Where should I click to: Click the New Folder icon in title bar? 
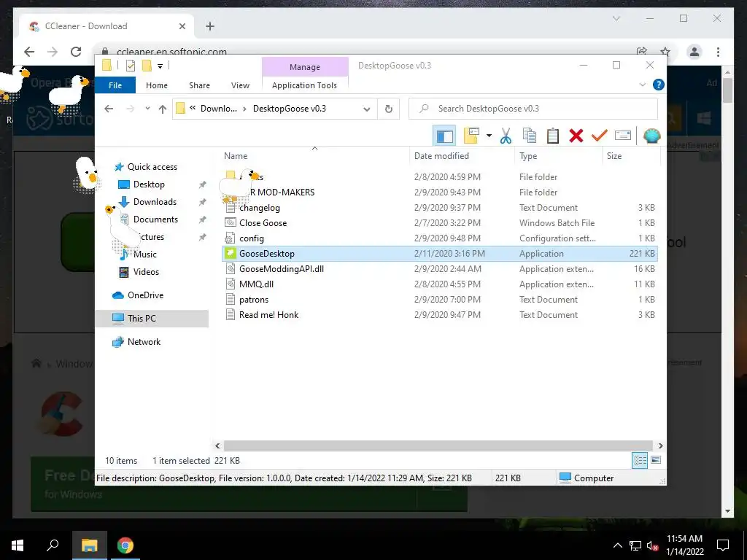pyautogui.click(x=147, y=66)
